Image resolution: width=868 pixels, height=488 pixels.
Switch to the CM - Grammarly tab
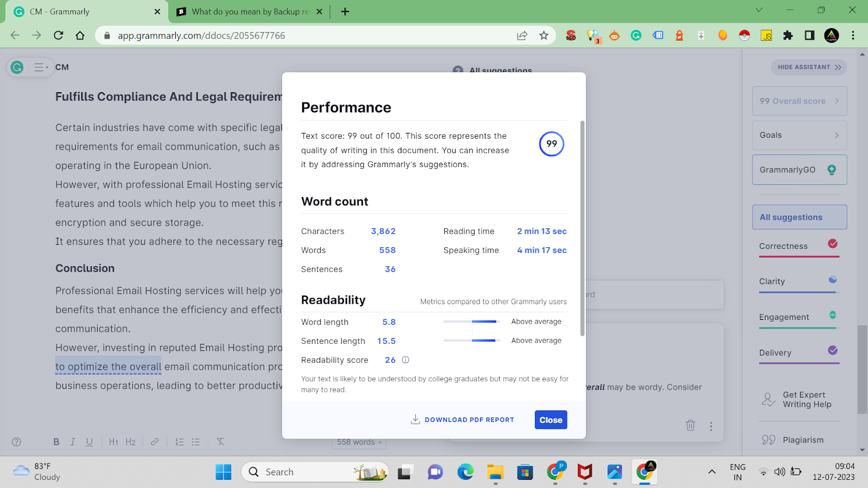[87, 11]
